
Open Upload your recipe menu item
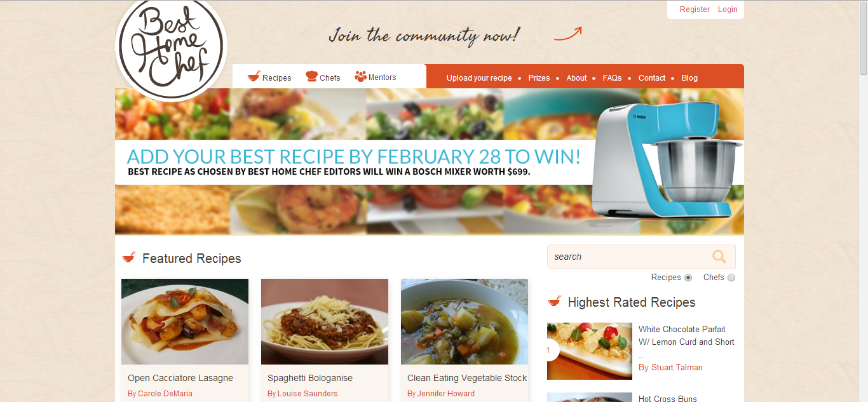[479, 78]
